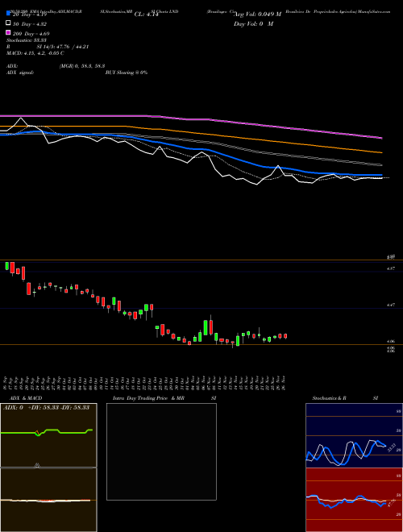Click the 'MACD: 4.15, 4.2, -0.05 C' readout

coord(35,53)
